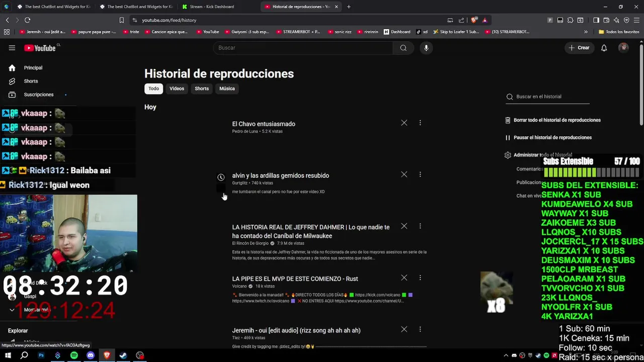Remove 'LA PIPE ES EL MVP' from history
The height and width of the screenshot is (362, 644).
(x=404, y=278)
